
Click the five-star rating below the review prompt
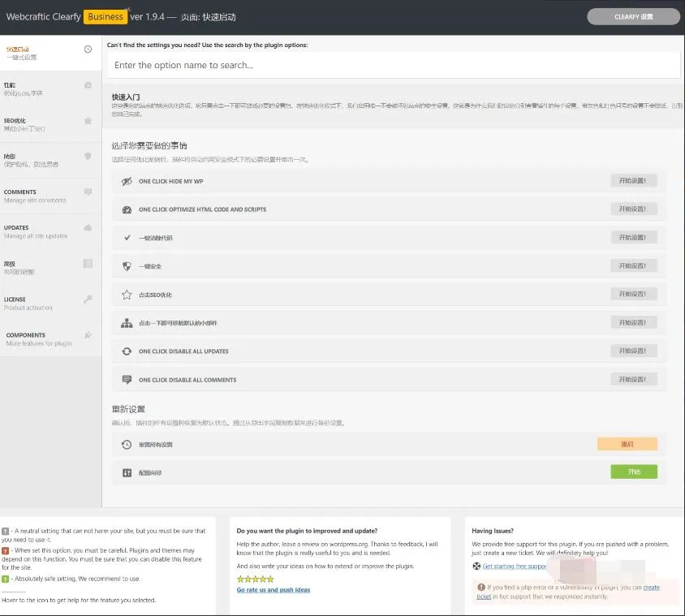point(256,579)
